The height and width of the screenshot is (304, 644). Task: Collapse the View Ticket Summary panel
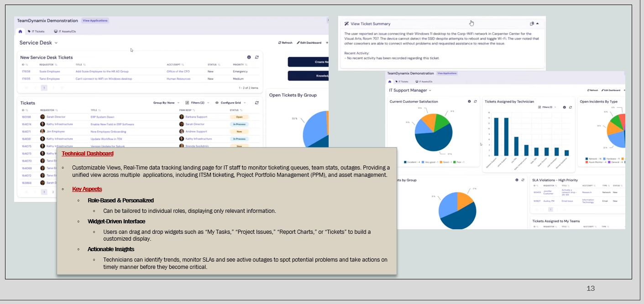(x=538, y=24)
